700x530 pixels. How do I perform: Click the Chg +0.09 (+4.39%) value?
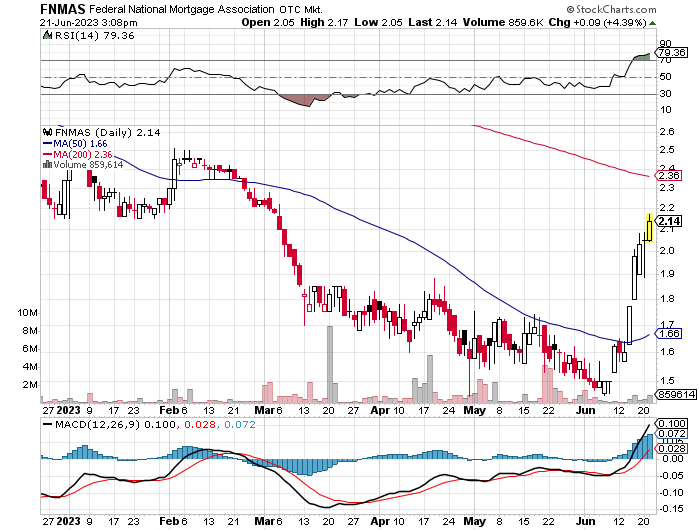click(597, 23)
